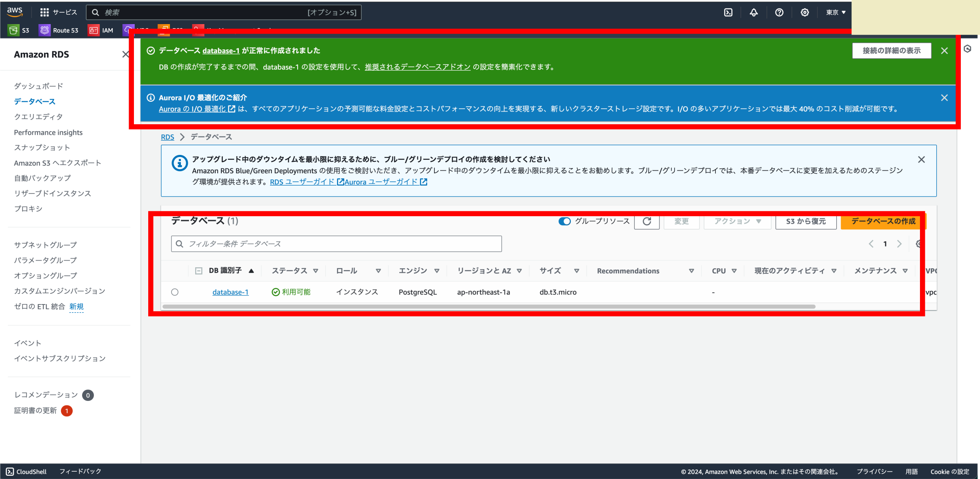Open Performance insights from the sidebar
Viewport: 980px width, 479px height.
point(48,132)
